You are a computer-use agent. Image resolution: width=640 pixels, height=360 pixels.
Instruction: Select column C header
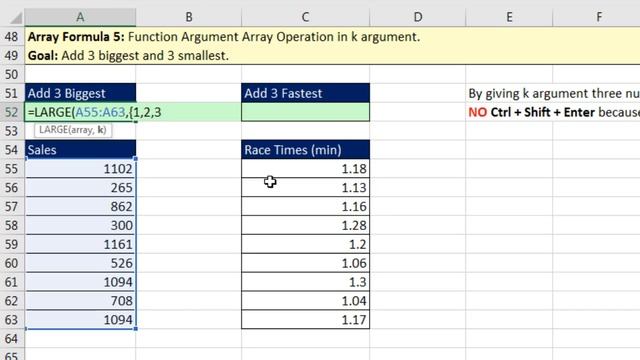click(x=305, y=17)
